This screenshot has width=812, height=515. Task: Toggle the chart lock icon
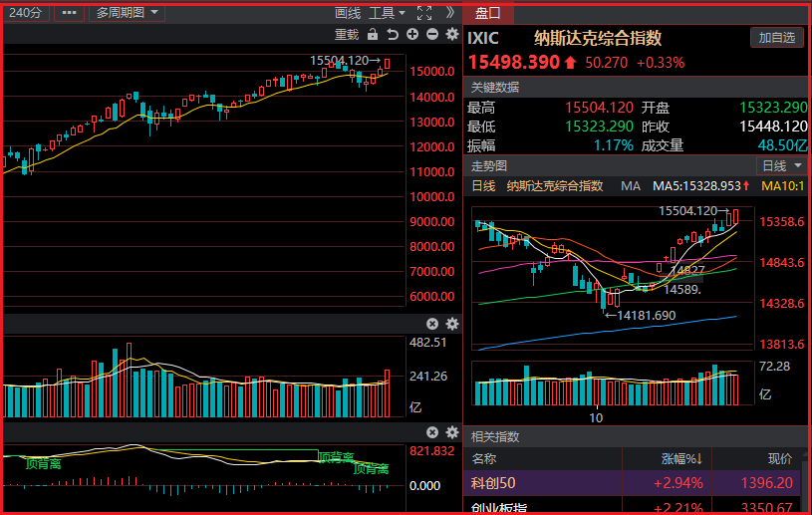point(373,35)
